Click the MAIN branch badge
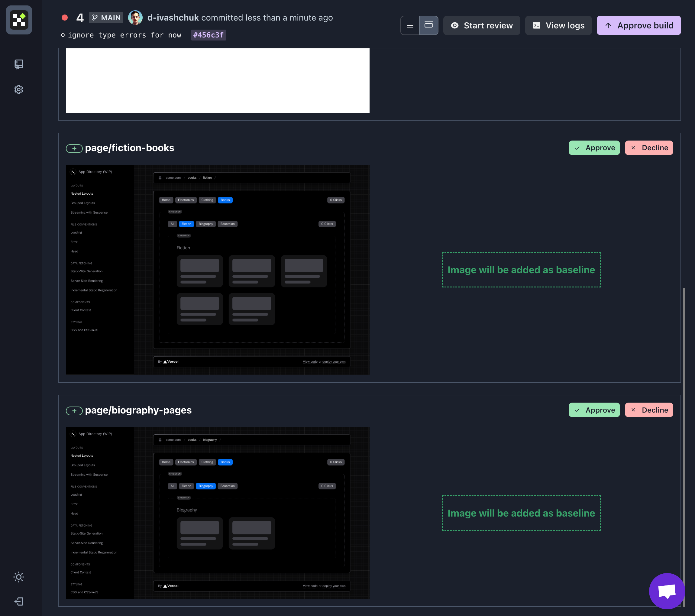Viewport: 695px width, 616px height. pos(106,18)
